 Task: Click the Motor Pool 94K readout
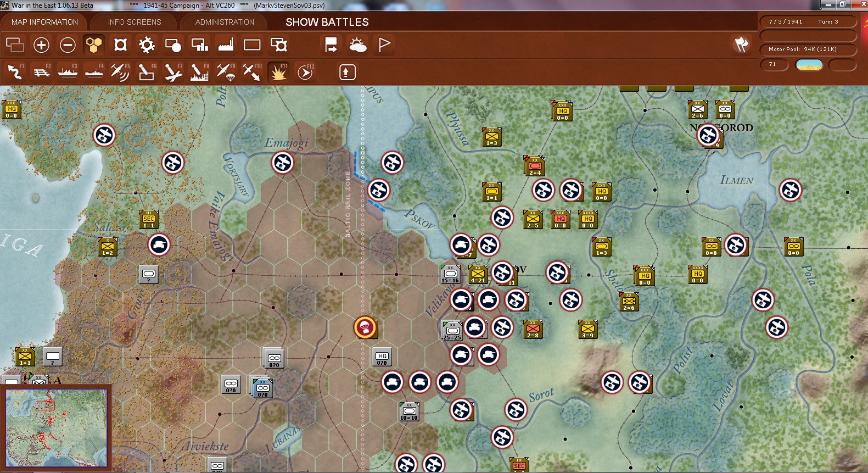(x=808, y=49)
